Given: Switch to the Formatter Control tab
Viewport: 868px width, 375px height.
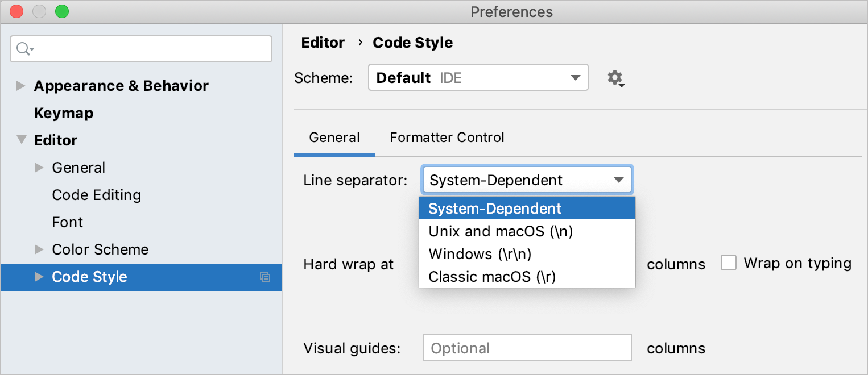Looking at the screenshot, I should (x=447, y=137).
